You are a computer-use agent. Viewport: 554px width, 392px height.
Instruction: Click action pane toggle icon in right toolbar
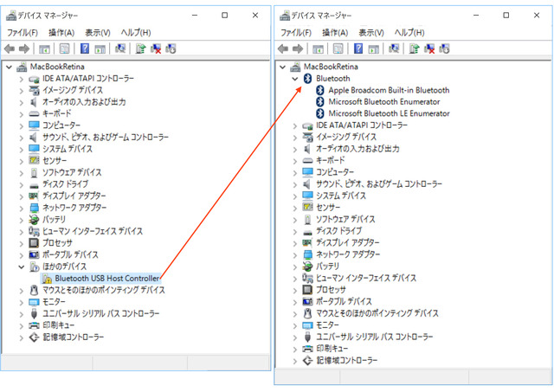(374, 48)
